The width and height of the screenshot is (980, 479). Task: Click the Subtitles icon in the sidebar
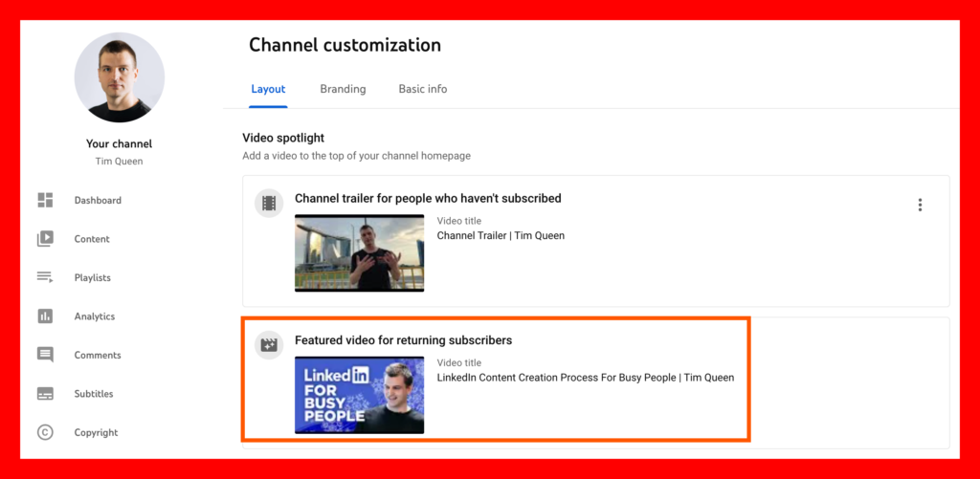45,394
